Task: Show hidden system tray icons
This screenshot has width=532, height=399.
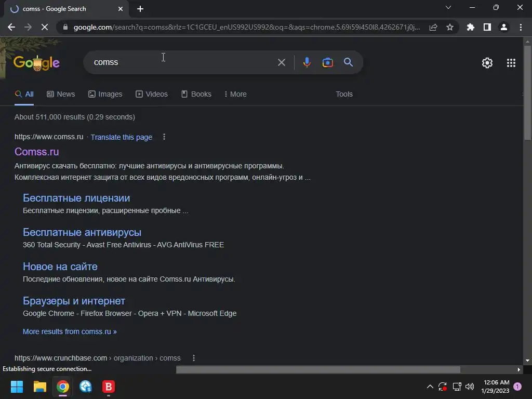Action: pos(430,387)
